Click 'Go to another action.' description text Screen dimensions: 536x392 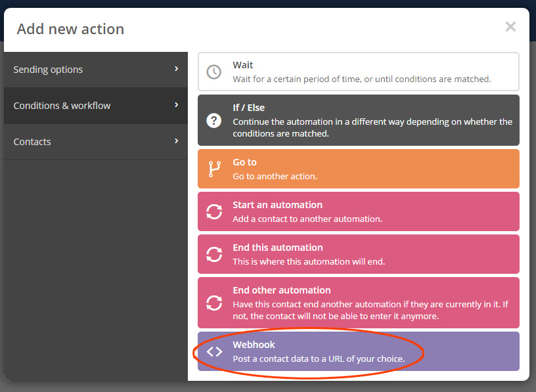[275, 177]
